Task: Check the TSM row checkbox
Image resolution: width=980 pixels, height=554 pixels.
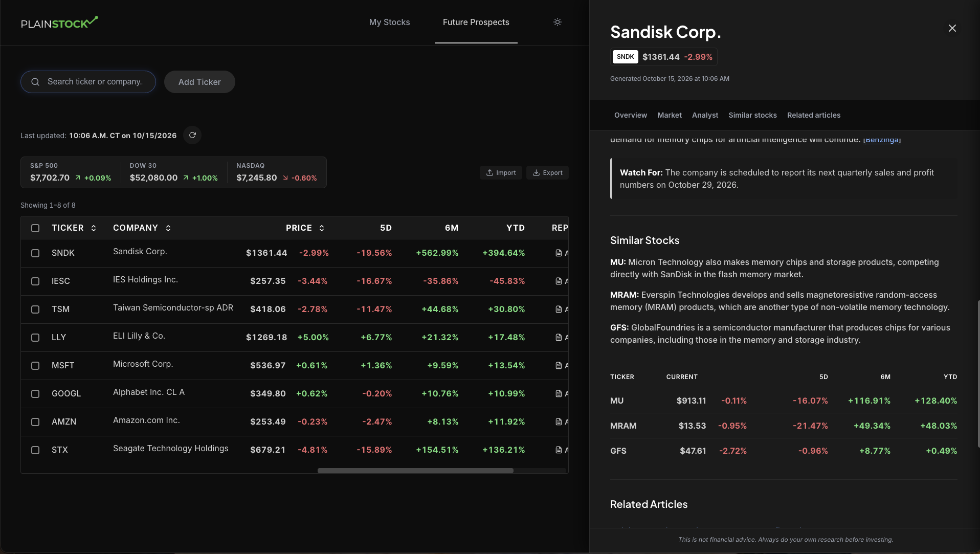Action: tap(35, 309)
